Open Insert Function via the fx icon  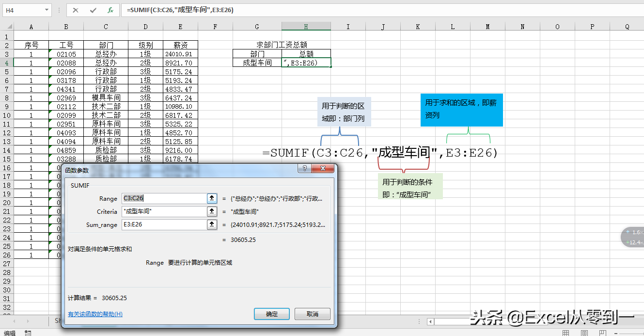[110, 10]
